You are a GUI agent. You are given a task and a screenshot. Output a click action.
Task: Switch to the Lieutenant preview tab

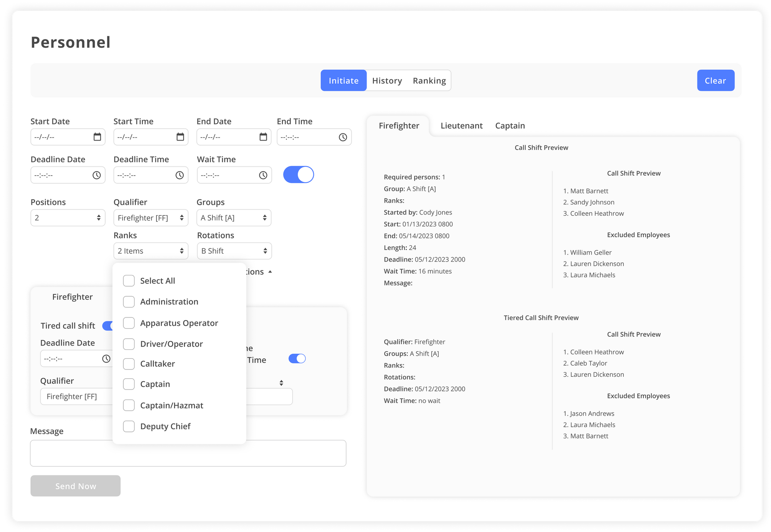pyautogui.click(x=462, y=126)
